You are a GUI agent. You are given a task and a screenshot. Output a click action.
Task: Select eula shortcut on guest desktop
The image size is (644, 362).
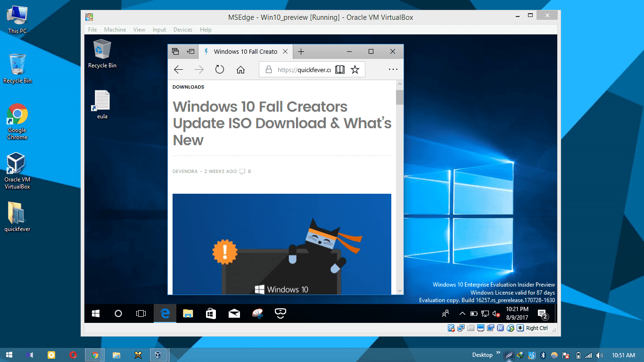(x=102, y=105)
